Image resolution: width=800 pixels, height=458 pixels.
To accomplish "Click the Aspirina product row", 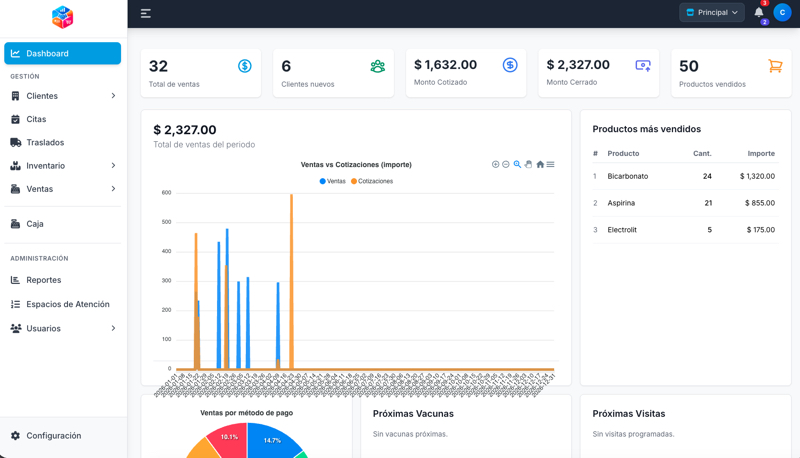I will pos(685,203).
